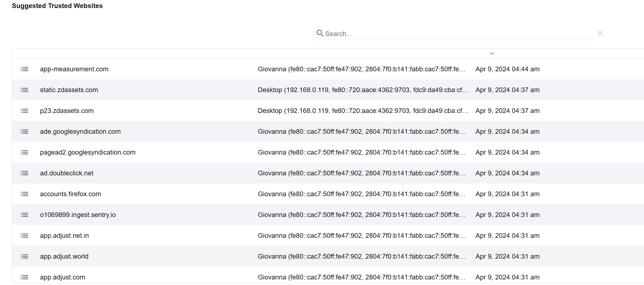Open list icon for app-measurement.com row
This screenshot has height=285, width=644.
24,69
